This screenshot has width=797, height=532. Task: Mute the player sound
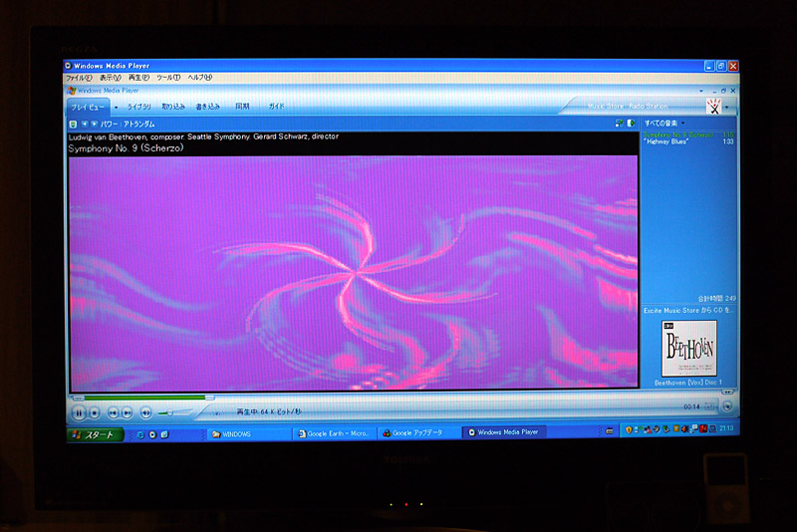coord(146,411)
